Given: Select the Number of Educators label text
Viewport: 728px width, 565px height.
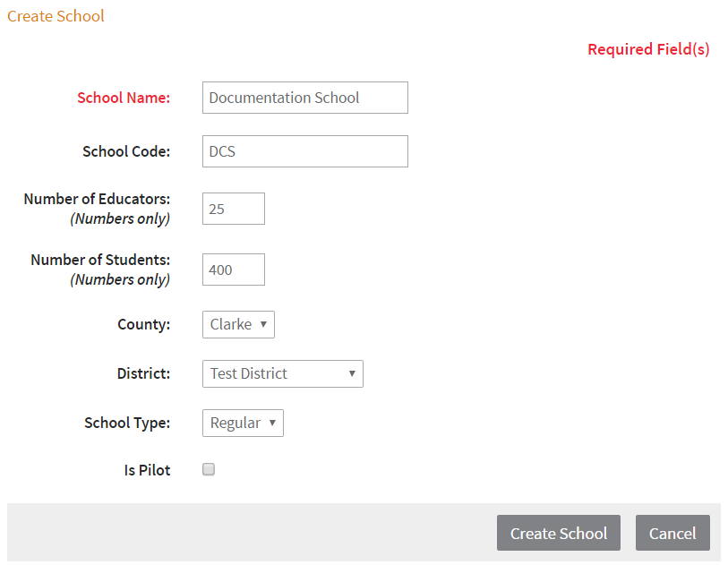Looking at the screenshot, I should [x=97, y=199].
